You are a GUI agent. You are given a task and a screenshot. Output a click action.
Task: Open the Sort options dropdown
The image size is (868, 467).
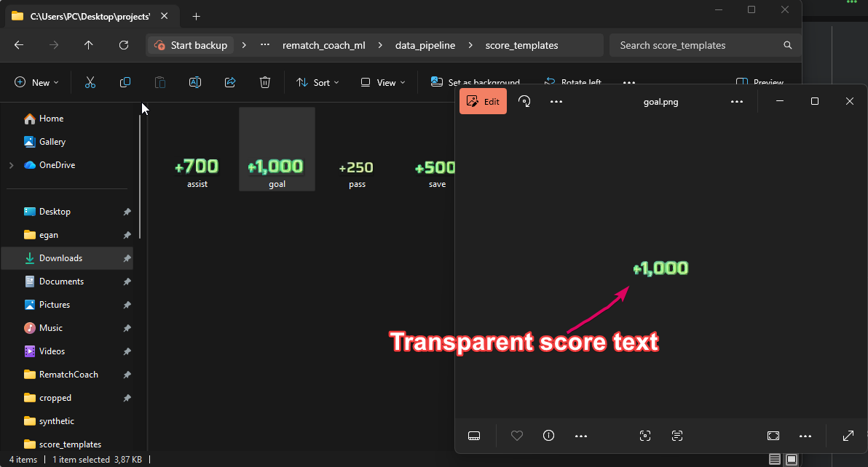pyautogui.click(x=317, y=82)
